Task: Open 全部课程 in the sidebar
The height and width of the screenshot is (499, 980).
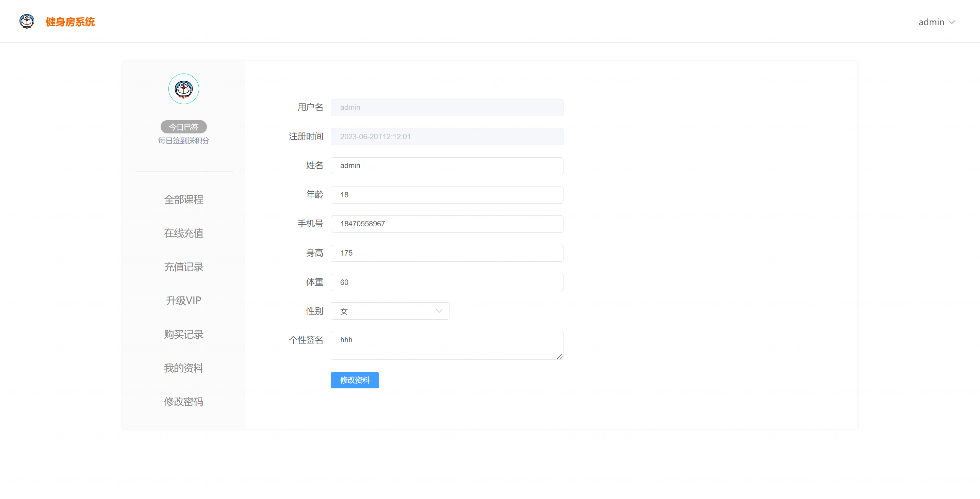Action: click(x=183, y=199)
